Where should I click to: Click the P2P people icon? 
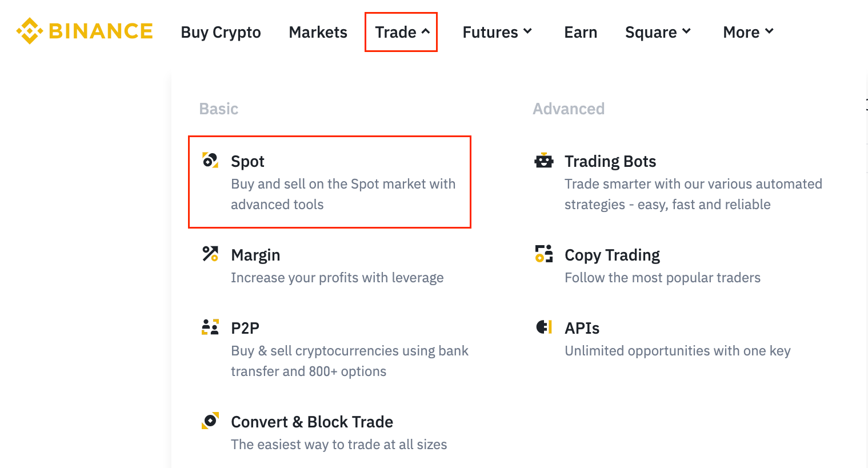pyautogui.click(x=210, y=327)
